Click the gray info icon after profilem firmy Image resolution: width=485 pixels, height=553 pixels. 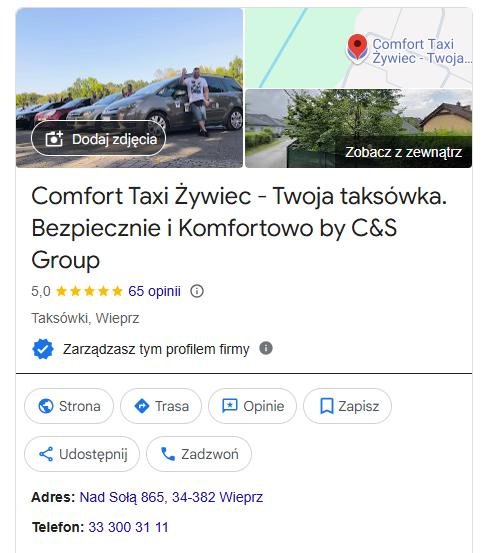tap(266, 348)
